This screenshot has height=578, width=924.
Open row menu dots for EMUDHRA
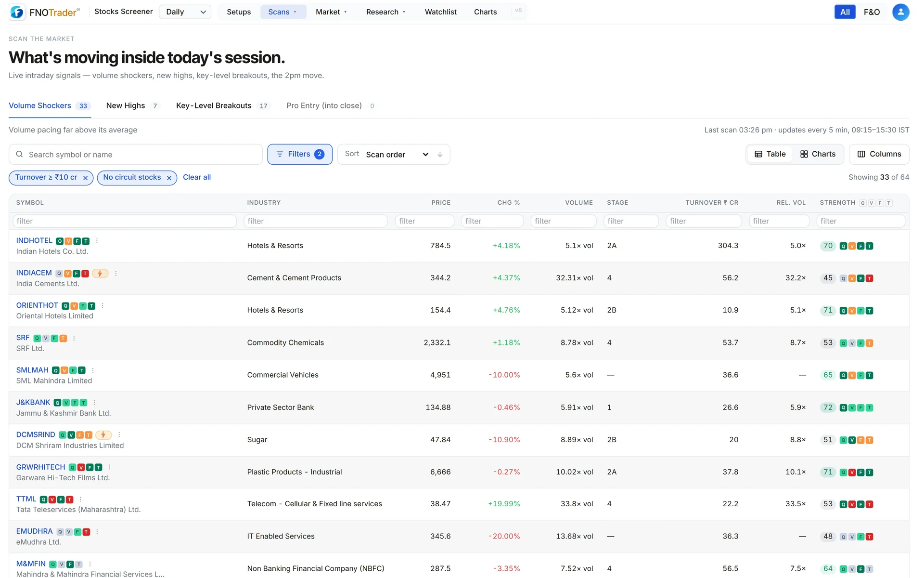(x=97, y=532)
